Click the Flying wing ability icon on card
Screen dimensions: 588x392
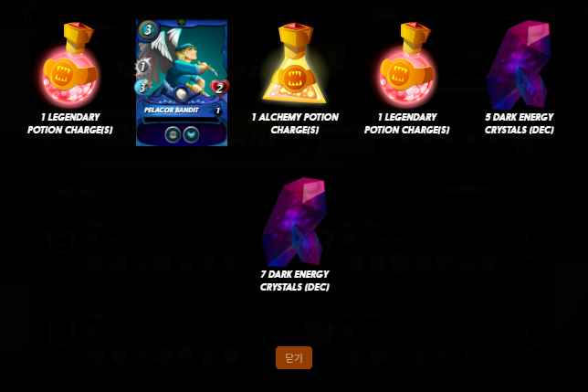point(191,134)
